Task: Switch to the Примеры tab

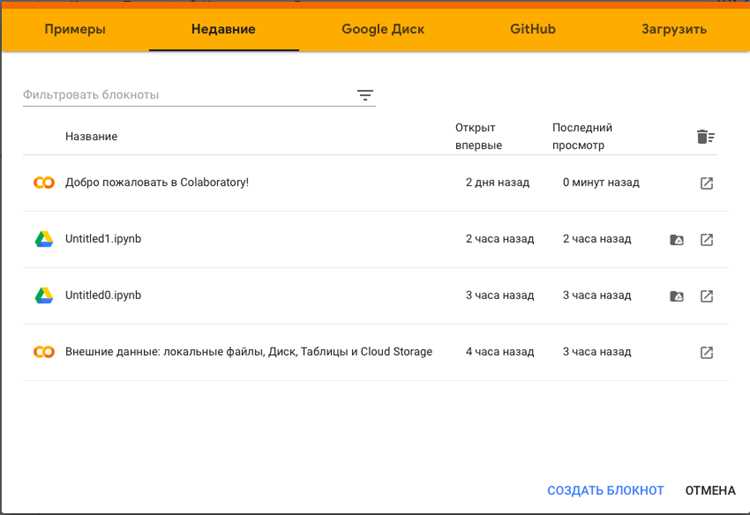Action: [75, 29]
